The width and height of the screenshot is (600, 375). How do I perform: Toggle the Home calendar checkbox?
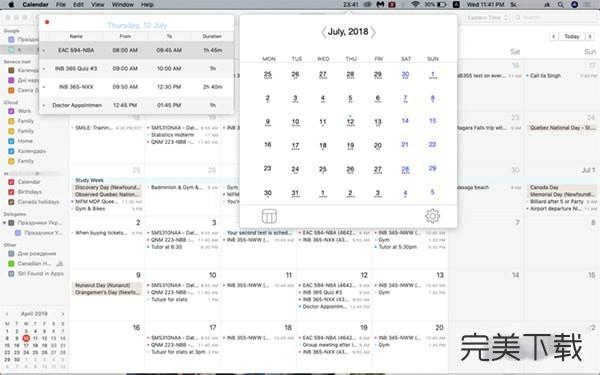click(11, 141)
